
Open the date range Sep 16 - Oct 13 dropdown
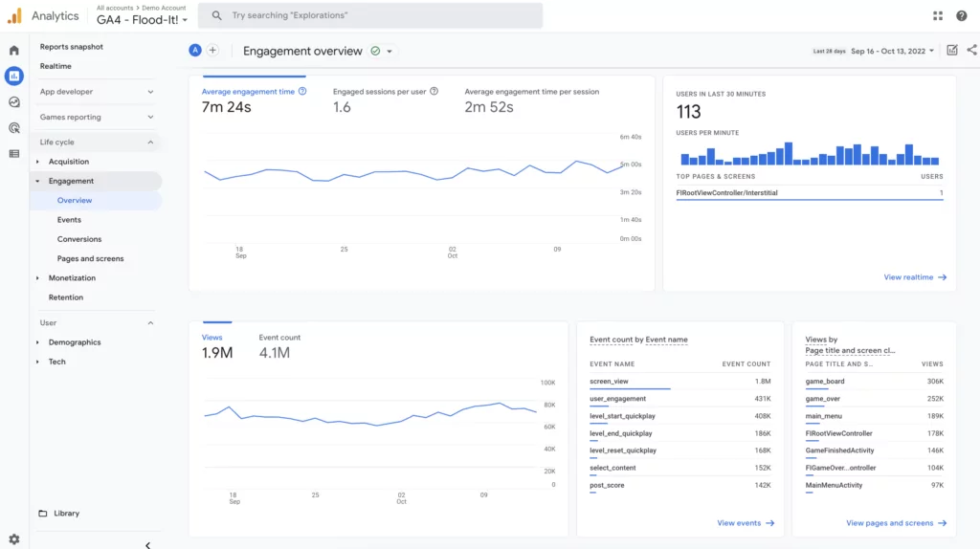893,52
